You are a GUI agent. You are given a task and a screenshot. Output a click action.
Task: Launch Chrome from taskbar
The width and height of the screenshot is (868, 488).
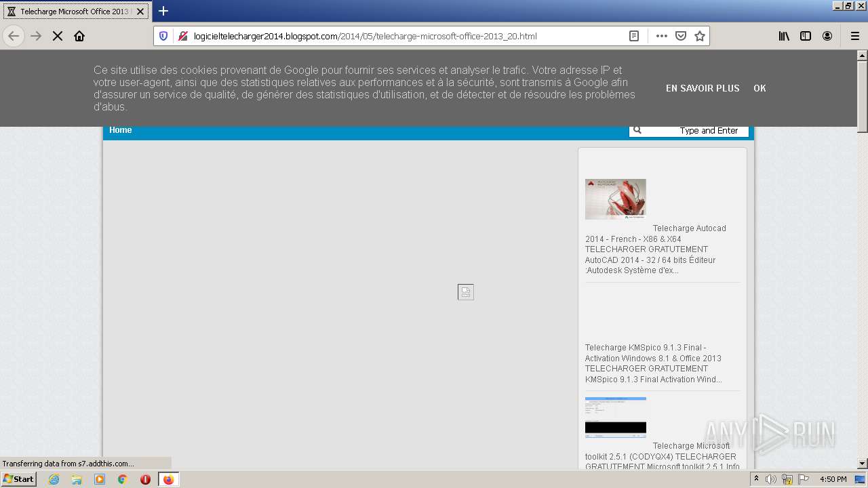pyautogui.click(x=123, y=479)
